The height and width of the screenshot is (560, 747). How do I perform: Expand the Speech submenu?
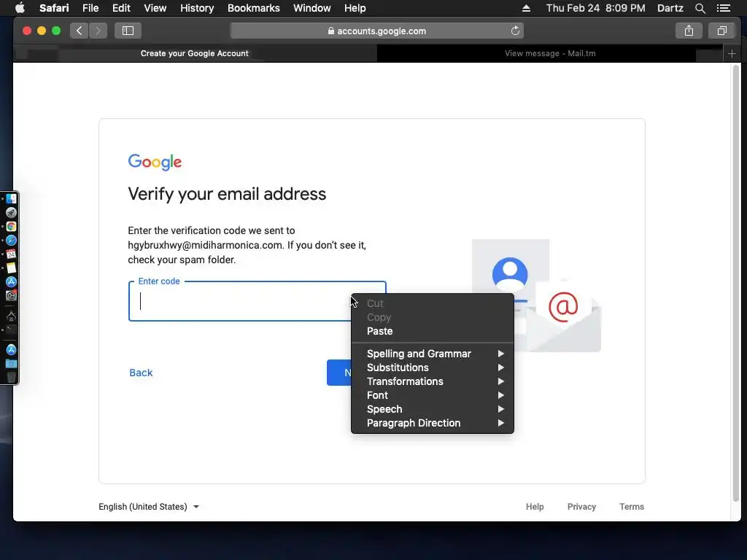433,408
